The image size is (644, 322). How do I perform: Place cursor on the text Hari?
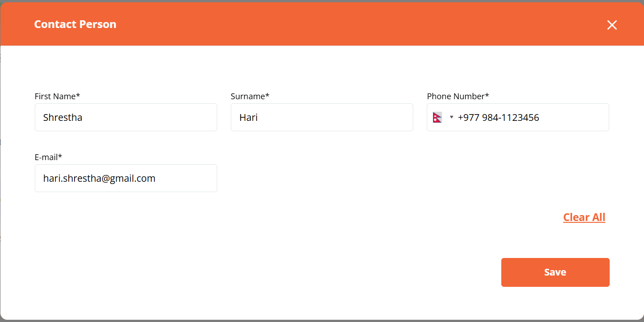pos(248,118)
